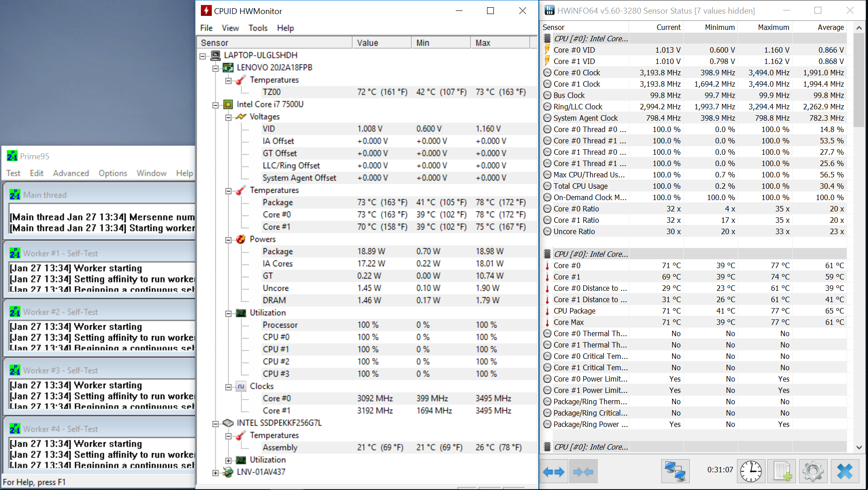Open the Prime95 Test menu
This screenshot has height=490, width=868.
point(13,173)
